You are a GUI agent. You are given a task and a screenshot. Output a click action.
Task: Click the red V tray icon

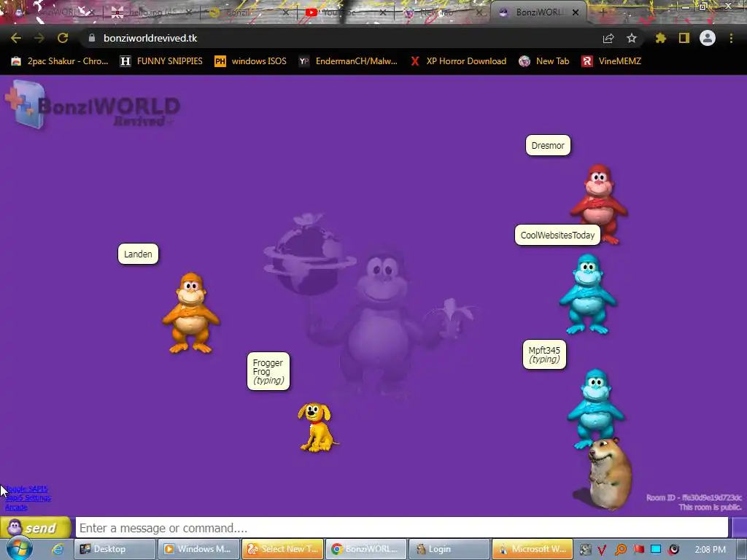tap(602, 550)
